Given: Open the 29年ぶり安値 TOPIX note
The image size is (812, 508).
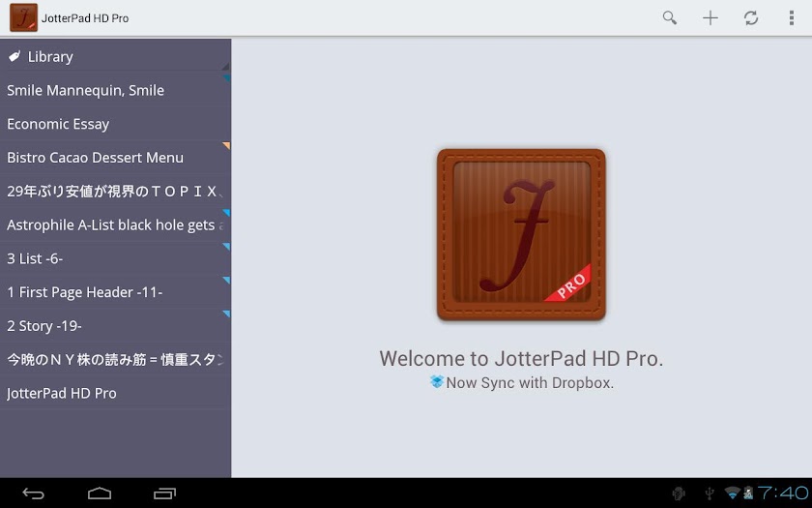Looking at the screenshot, I should pos(115,192).
